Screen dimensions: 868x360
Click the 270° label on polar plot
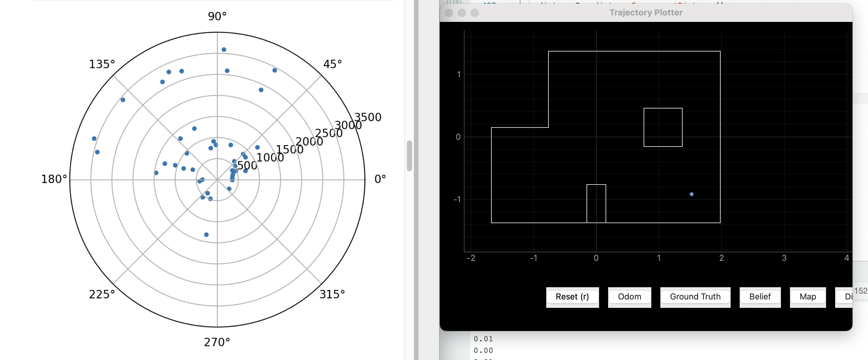(217, 342)
